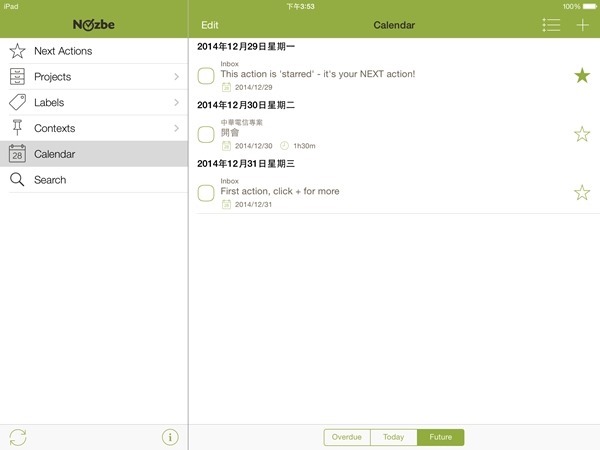Tap the Edit button

pyautogui.click(x=210, y=25)
